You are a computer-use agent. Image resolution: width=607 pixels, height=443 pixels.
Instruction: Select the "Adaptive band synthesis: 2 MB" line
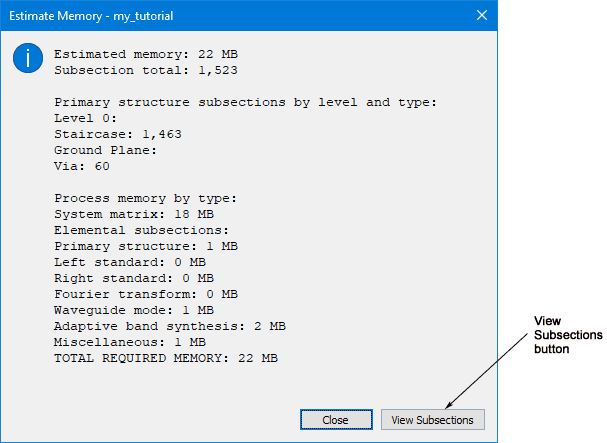pos(170,326)
